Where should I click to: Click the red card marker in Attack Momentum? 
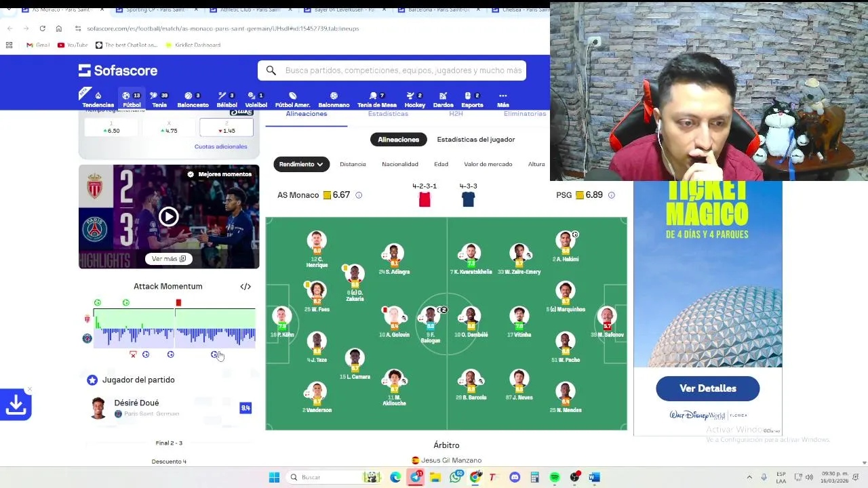click(x=178, y=303)
